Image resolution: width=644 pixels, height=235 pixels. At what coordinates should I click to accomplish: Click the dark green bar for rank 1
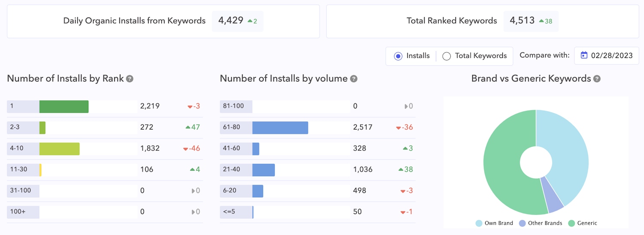tap(64, 106)
